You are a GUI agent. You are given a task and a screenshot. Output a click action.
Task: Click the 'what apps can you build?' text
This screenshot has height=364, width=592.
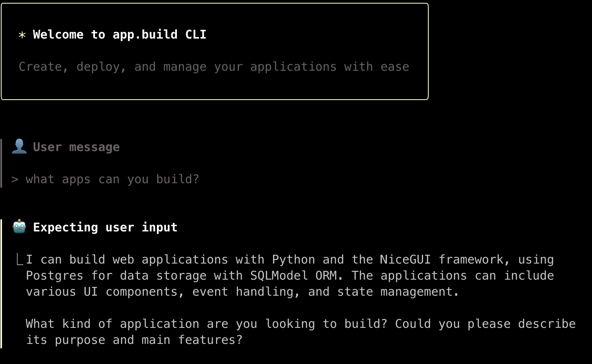click(113, 179)
